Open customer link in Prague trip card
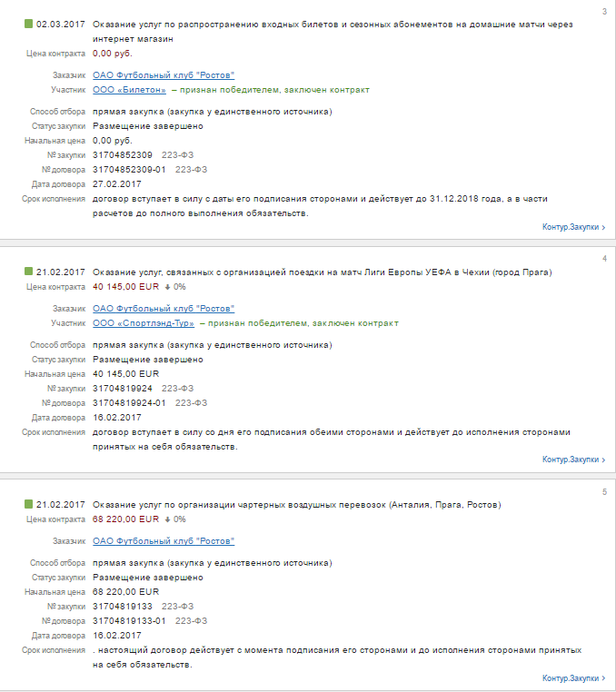 [x=164, y=309]
